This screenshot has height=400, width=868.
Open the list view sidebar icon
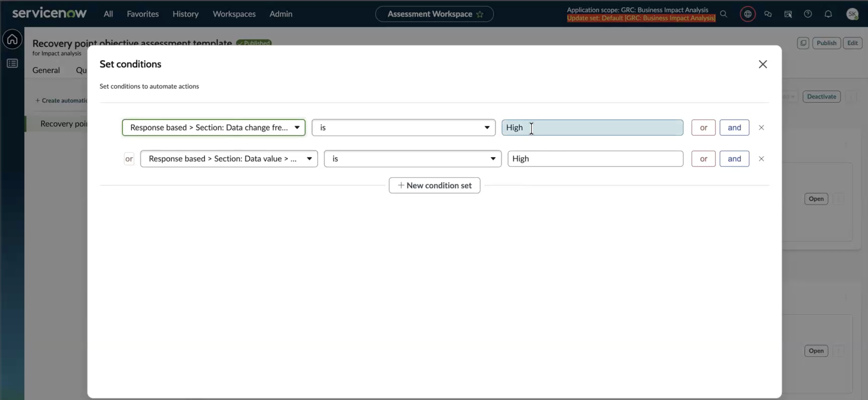coord(12,63)
